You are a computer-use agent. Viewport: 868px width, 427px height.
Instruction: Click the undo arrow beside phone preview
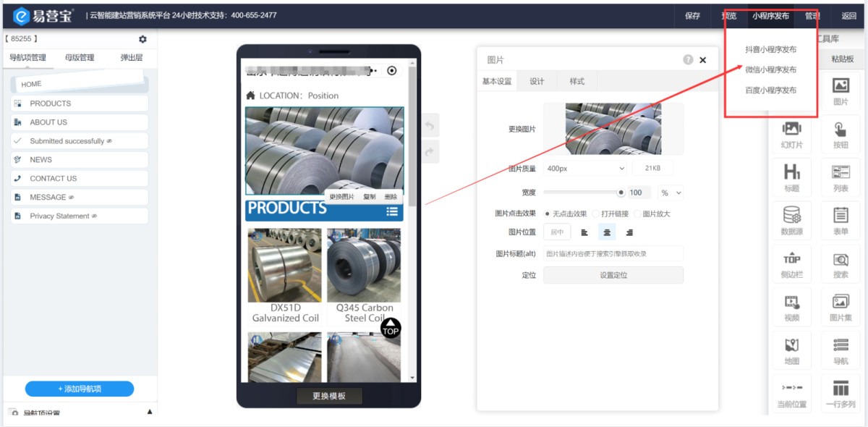(428, 126)
